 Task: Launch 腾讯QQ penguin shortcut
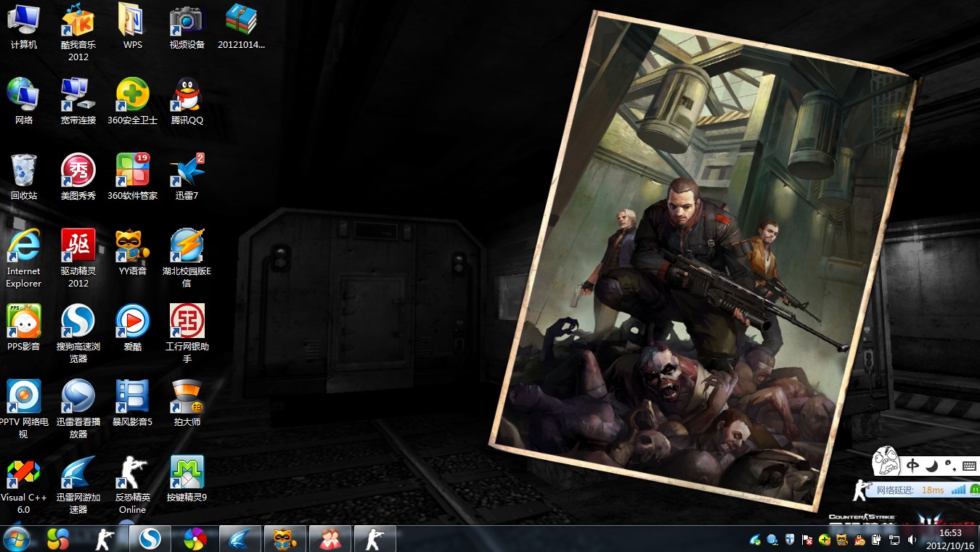click(x=187, y=102)
